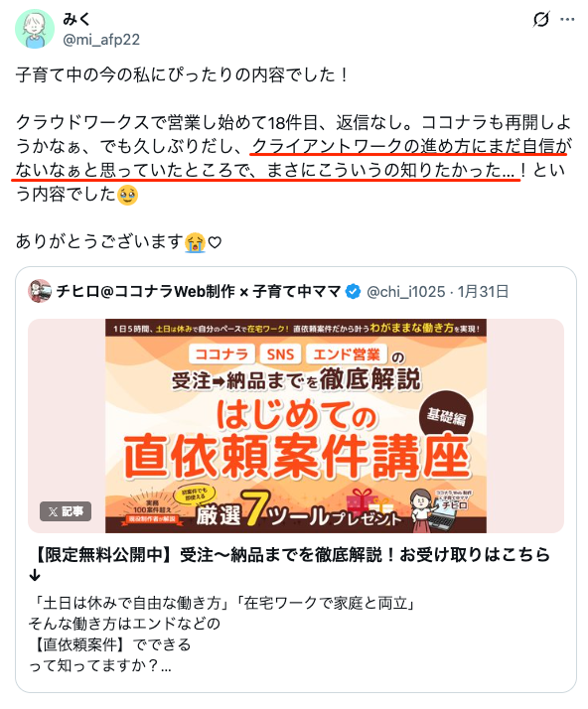Image resolution: width=588 pixels, height=709 pixels.
Task: Click the 基礎編 circle badge on banner
Action: [446, 416]
